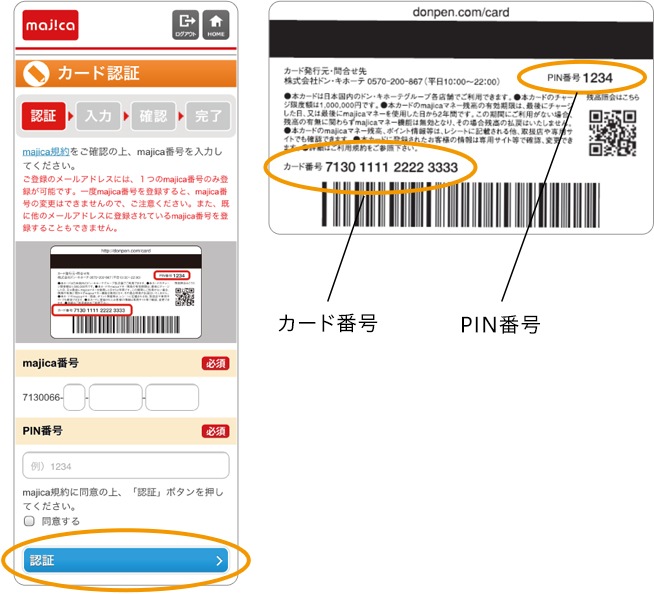This screenshot has height=594, width=654.
Task: Click PIN番号 1234 on large card
Action: [x=580, y=78]
